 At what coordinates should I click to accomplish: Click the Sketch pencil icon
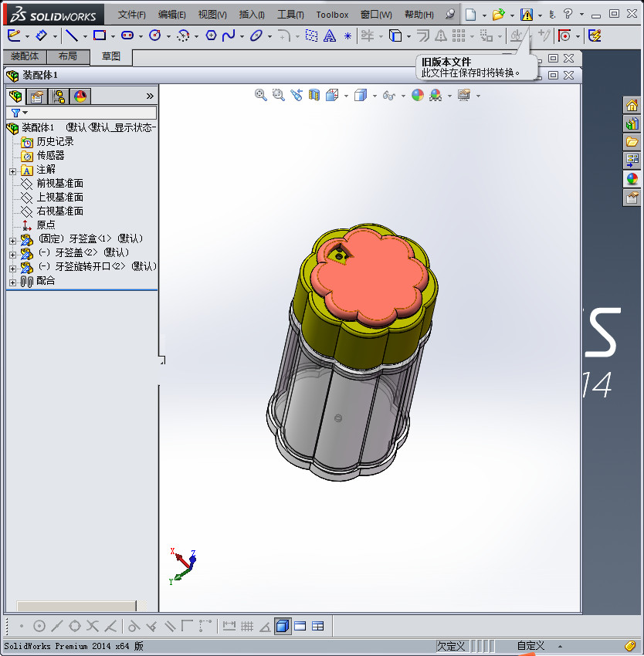[x=13, y=36]
